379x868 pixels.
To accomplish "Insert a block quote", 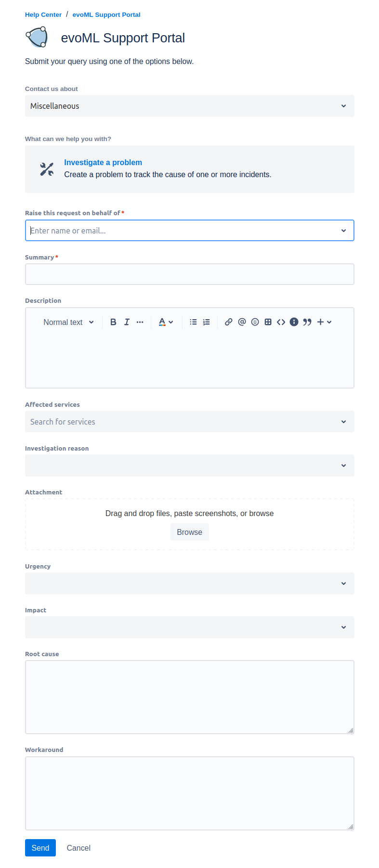I will click(x=307, y=322).
